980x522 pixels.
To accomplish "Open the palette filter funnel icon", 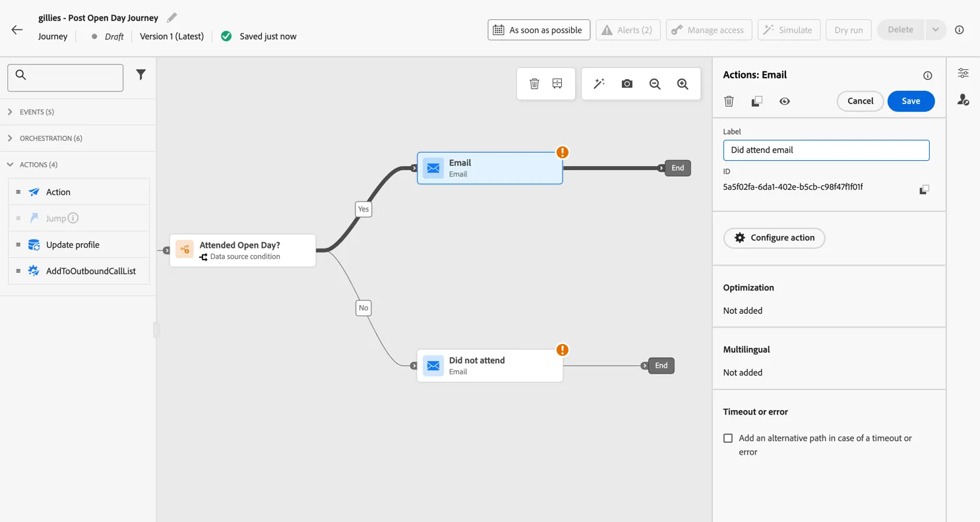I will (x=140, y=75).
